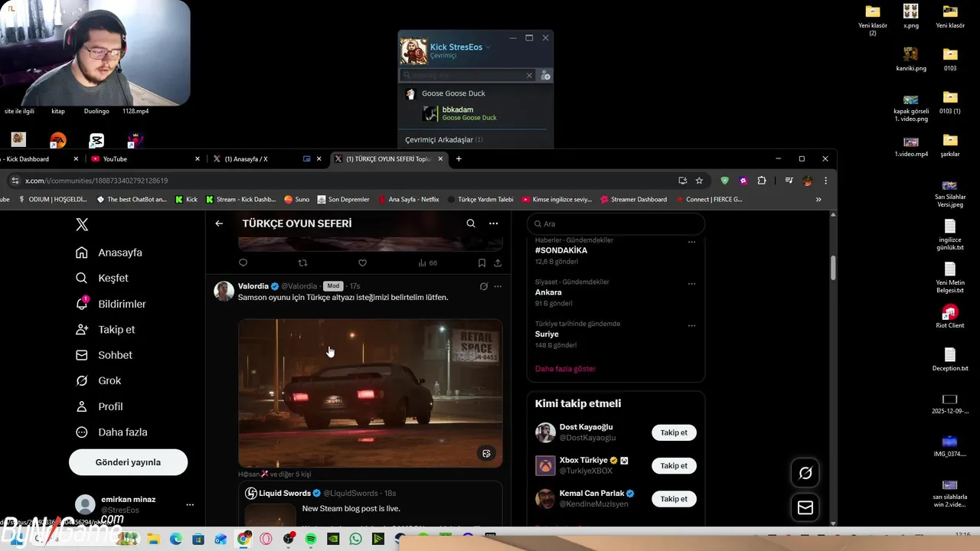Bookmark this page with star icon
Viewport: 980px width, 551px height.
(699, 181)
